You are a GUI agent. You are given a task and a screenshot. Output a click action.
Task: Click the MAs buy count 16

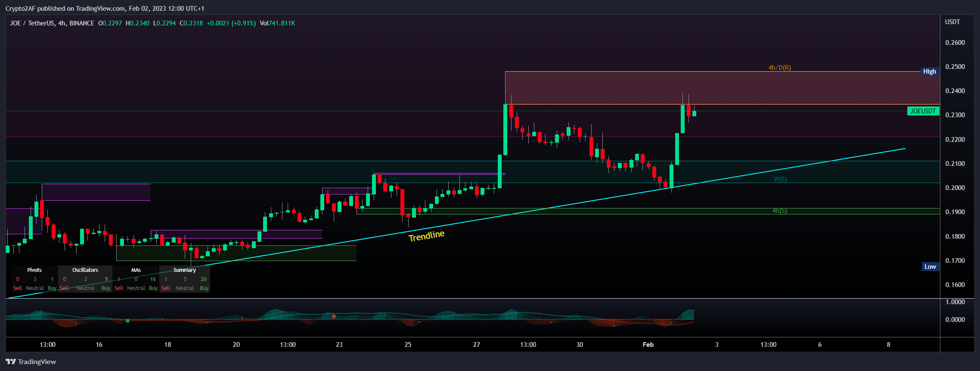[x=153, y=279]
